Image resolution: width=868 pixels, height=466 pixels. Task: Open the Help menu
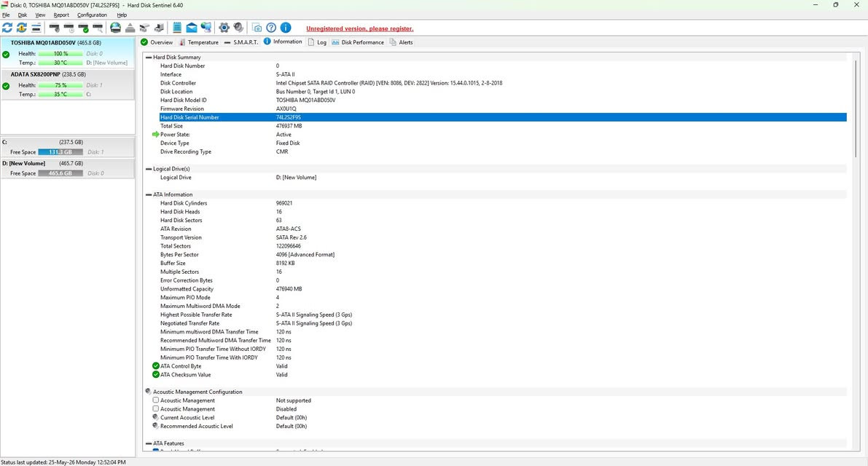[122, 15]
